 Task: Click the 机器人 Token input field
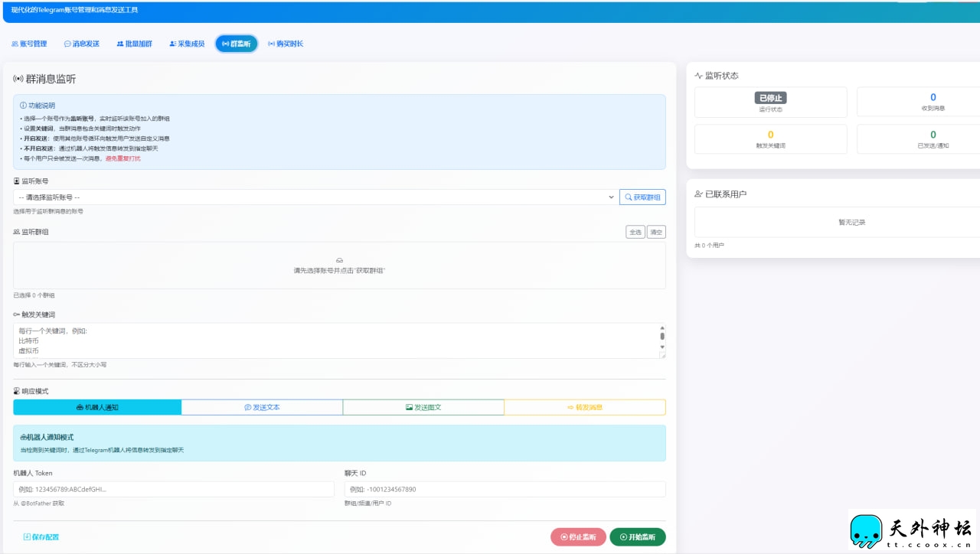[174, 489]
